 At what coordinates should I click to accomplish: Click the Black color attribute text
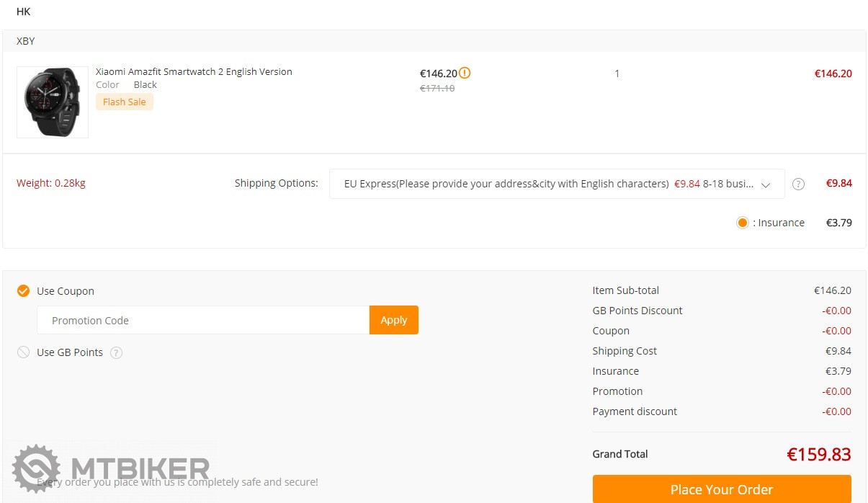pos(145,85)
